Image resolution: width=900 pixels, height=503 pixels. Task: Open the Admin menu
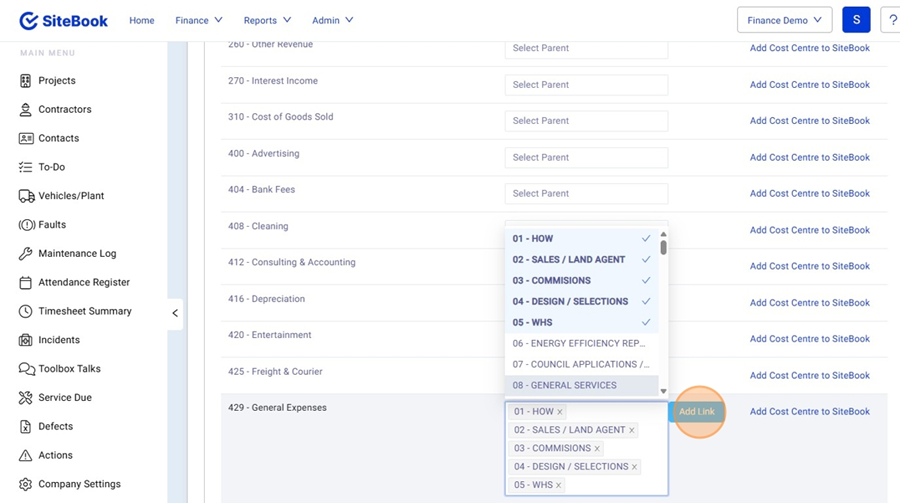click(x=332, y=20)
